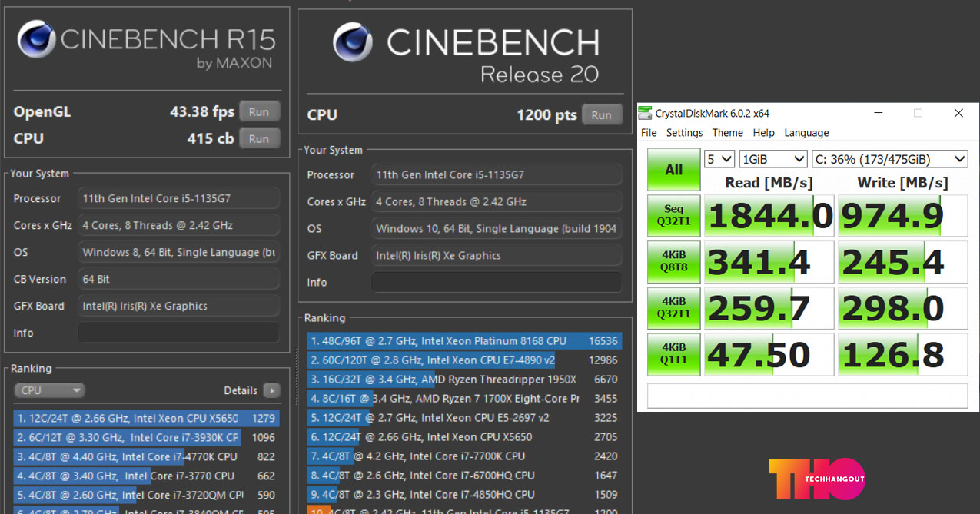This screenshot has height=514, width=980.
Task: Click the 126.8 write result
Action: pyautogui.click(x=903, y=354)
